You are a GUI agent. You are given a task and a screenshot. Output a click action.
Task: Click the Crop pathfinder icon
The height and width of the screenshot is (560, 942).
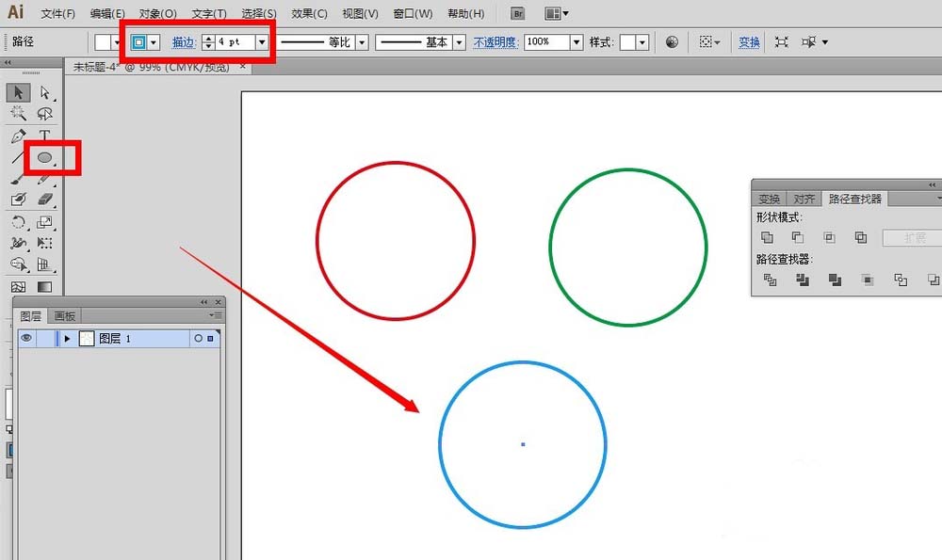[867, 280]
